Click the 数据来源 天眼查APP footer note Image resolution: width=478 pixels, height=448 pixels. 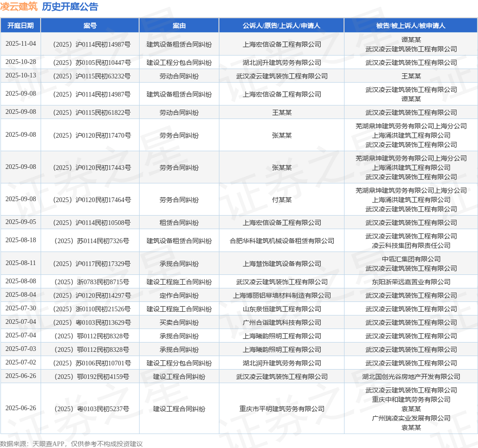(71, 444)
